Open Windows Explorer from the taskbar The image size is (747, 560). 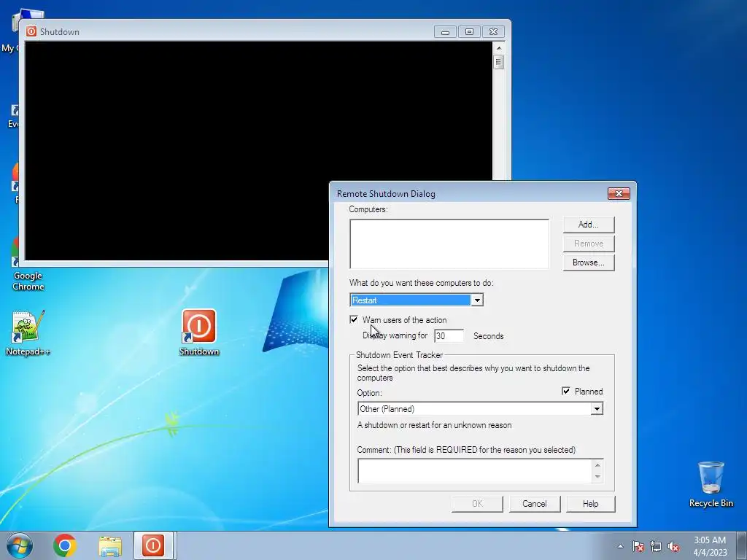pos(110,545)
